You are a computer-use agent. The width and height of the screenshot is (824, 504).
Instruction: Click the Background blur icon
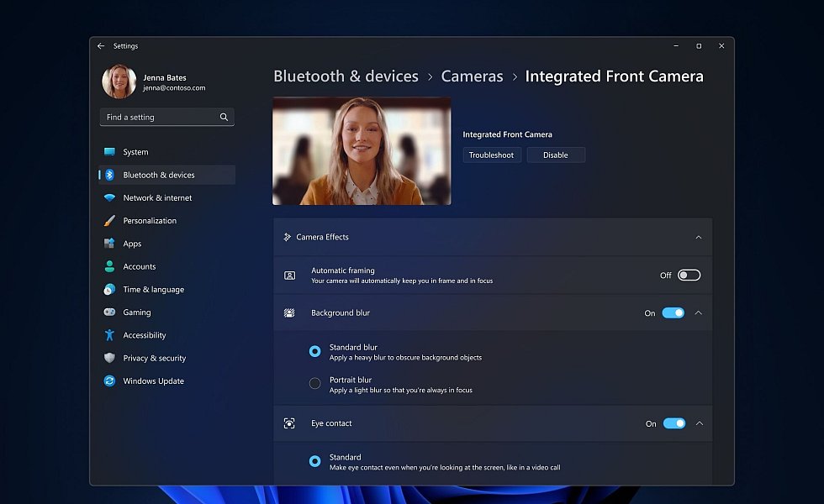(289, 312)
